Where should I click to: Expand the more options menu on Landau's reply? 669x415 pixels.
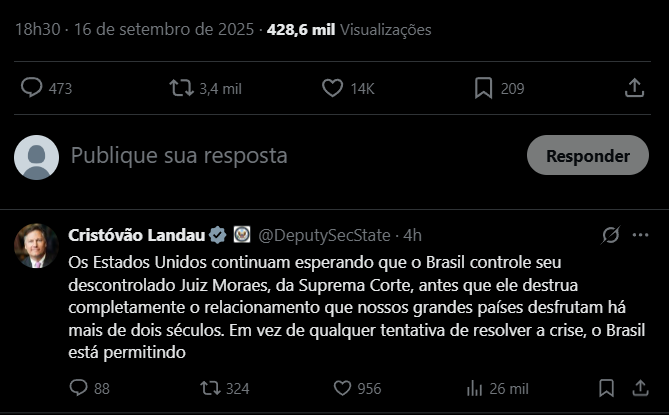coord(640,236)
